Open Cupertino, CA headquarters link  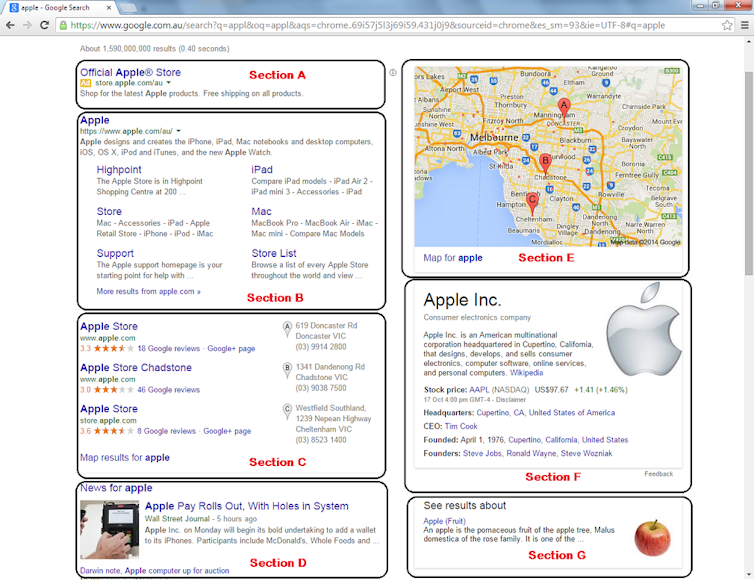500,413
